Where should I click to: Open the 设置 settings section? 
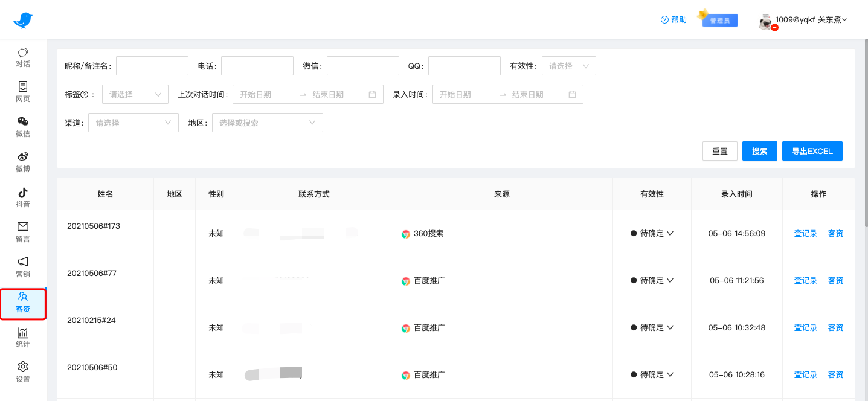[x=22, y=373]
